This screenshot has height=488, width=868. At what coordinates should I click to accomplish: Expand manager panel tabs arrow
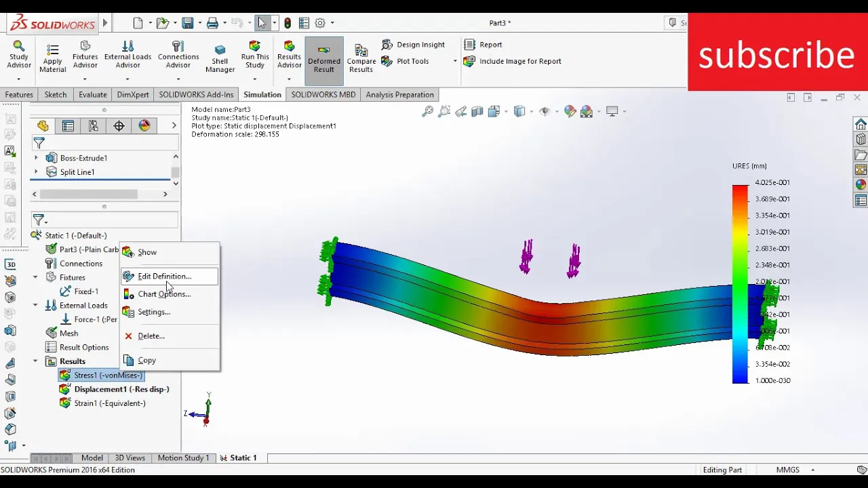(x=174, y=126)
